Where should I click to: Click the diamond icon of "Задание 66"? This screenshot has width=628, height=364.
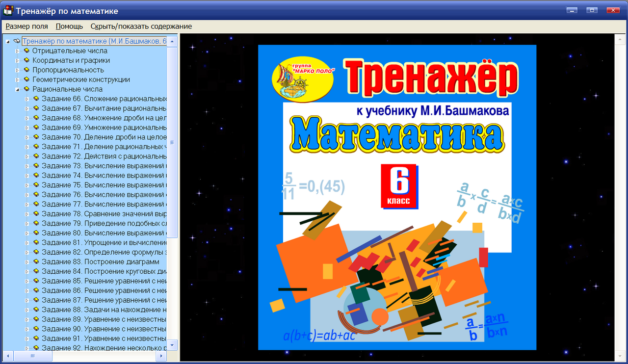pyautogui.click(x=35, y=99)
